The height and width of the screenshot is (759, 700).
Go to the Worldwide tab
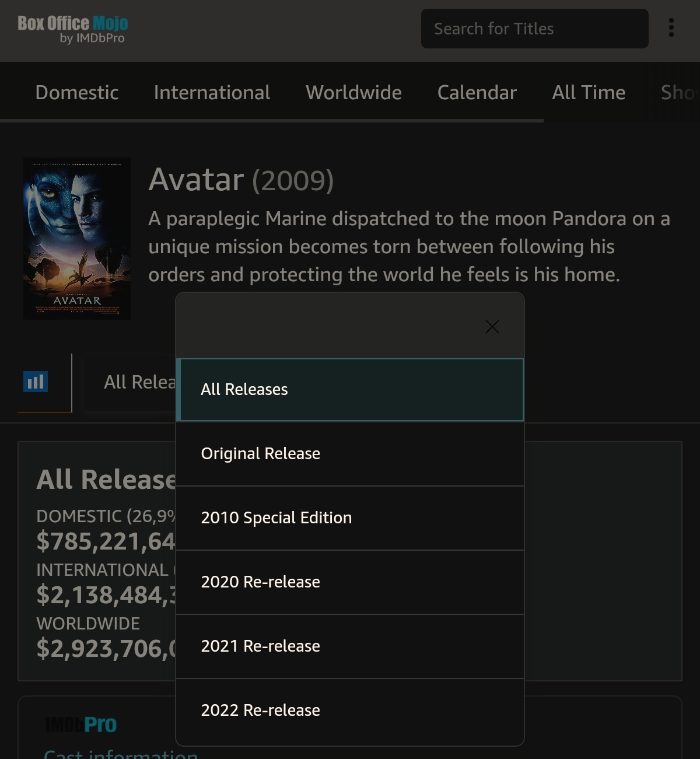click(x=353, y=92)
